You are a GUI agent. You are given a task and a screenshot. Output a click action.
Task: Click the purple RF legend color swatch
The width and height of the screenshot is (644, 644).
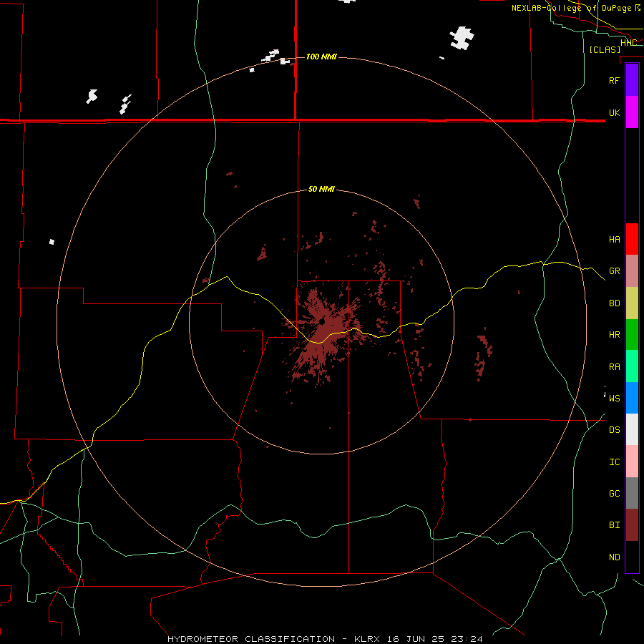tap(632, 80)
